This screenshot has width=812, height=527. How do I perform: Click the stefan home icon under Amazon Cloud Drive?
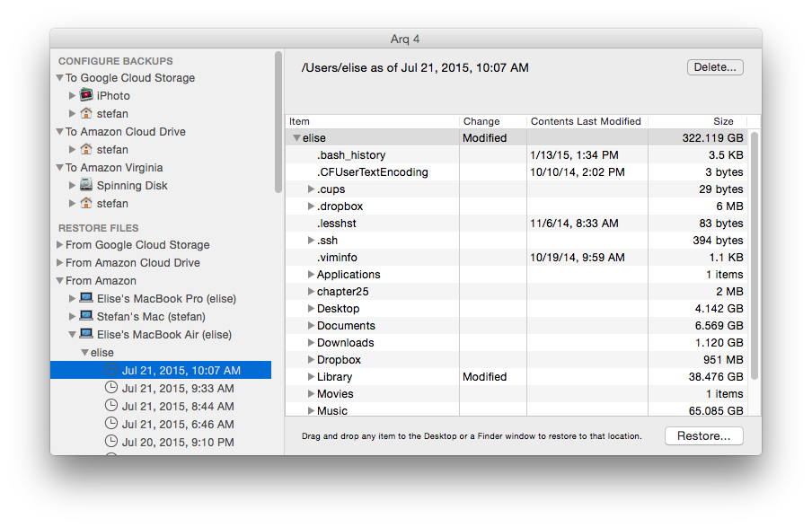(x=86, y=149)
